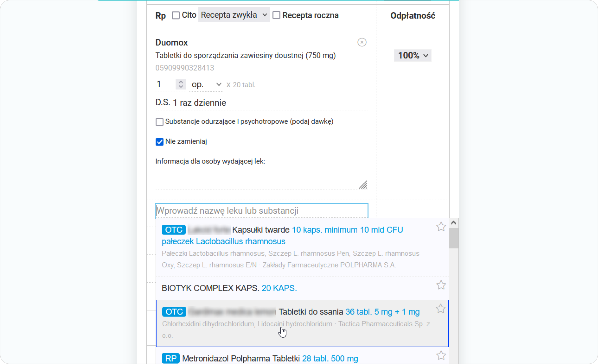Click the drug name search field
598x364 pixels.
261,211
